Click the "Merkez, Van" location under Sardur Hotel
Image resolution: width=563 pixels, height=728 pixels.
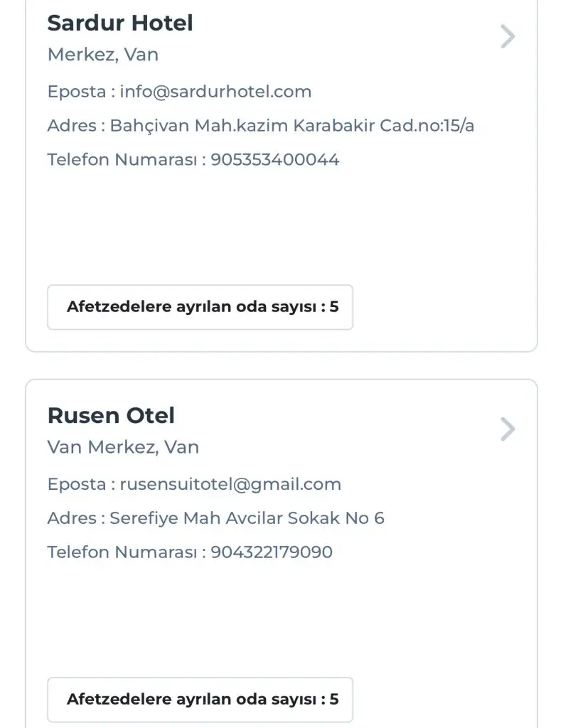click(x=102, y=55)
